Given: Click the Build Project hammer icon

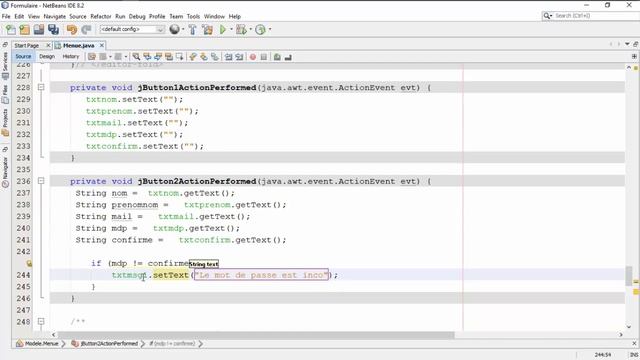Looking at the screenshot, I should (192, 29).
